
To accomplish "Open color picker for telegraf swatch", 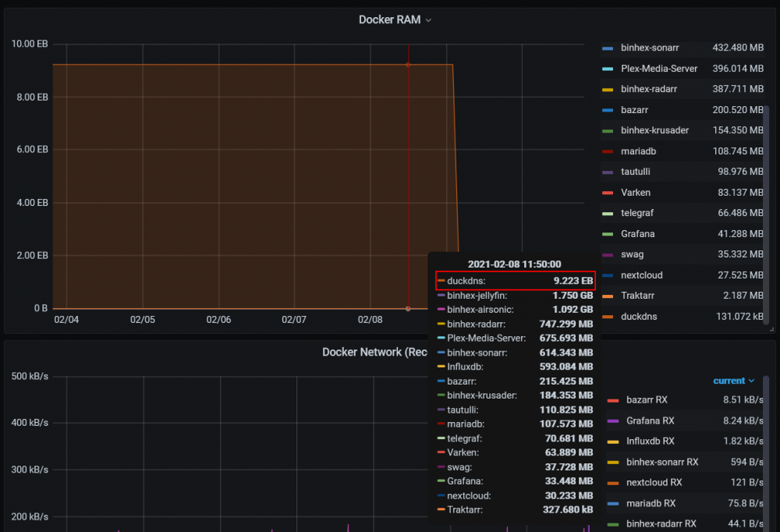I will [608, 214].
